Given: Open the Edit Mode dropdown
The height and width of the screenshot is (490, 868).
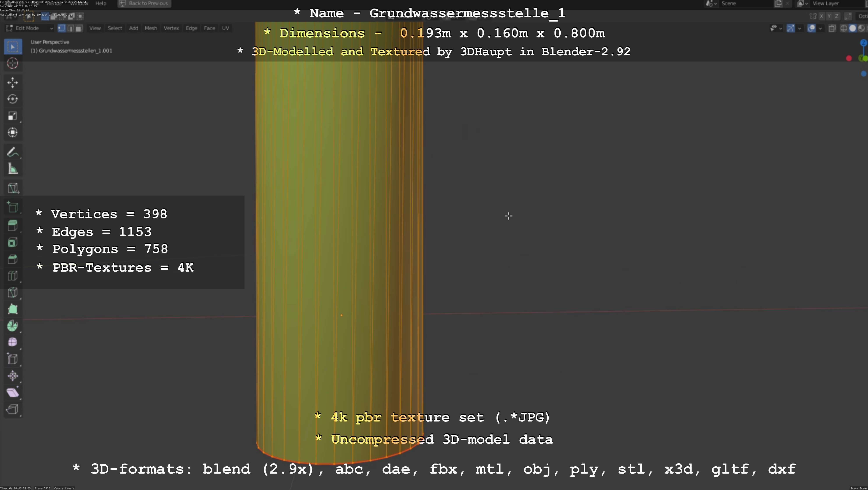Looking at the screenshot, I should (x=30, y=28).
